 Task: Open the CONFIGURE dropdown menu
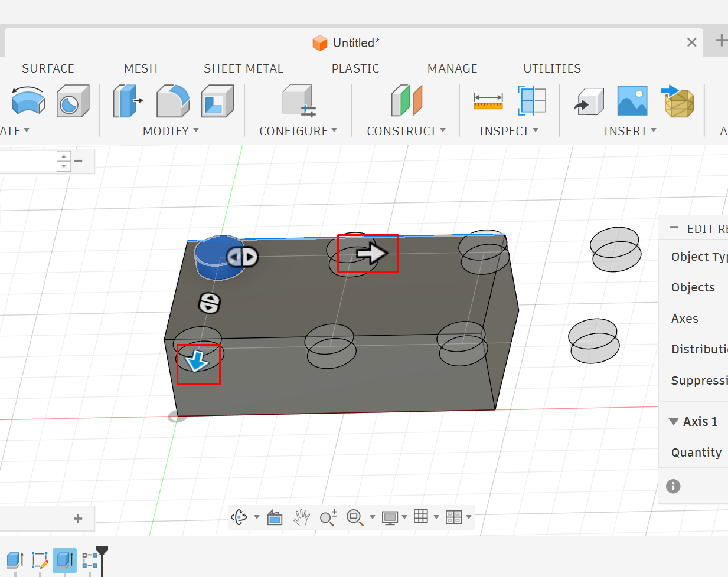coord(298,131)
